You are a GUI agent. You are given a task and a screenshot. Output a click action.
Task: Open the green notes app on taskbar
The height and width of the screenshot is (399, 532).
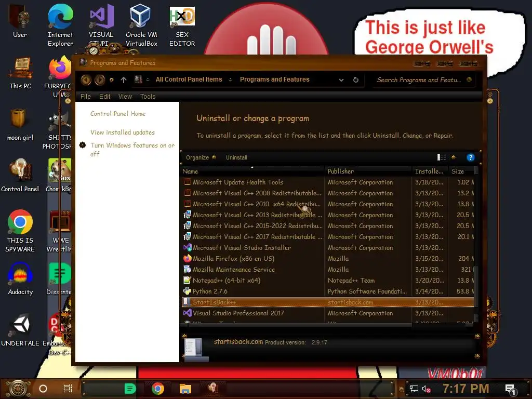130,389
